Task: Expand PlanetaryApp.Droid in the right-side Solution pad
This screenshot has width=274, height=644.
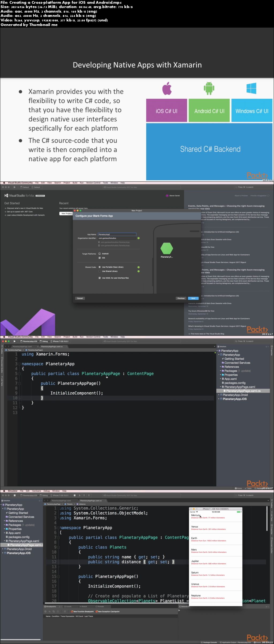Action: [219, 395]
